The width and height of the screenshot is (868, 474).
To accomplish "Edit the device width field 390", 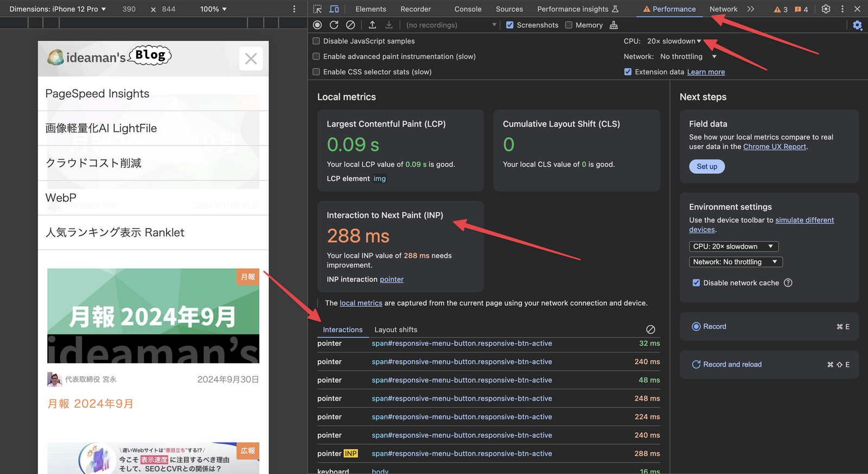I will click(129, 9).
